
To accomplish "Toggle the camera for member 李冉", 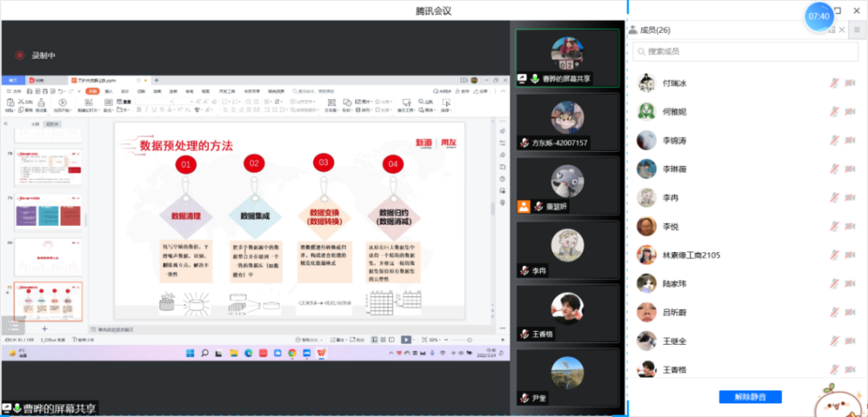I will (x=850, y=198).
